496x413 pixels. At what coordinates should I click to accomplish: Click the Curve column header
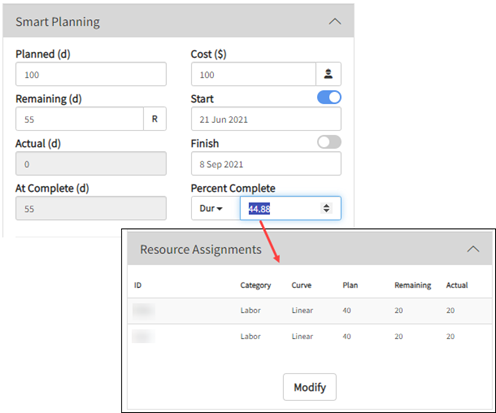pos(301,285)
